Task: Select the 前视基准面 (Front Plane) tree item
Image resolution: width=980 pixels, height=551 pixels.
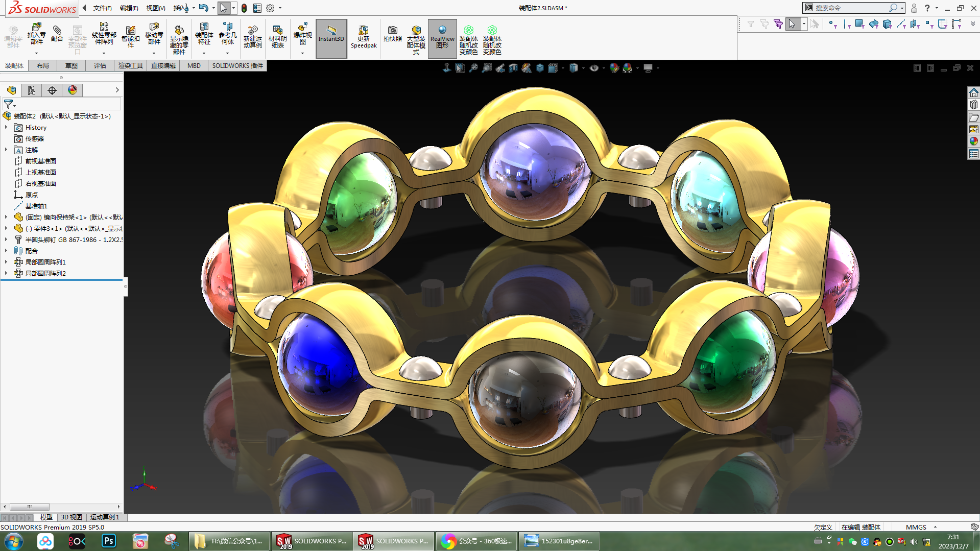Action: coord(41,161)
